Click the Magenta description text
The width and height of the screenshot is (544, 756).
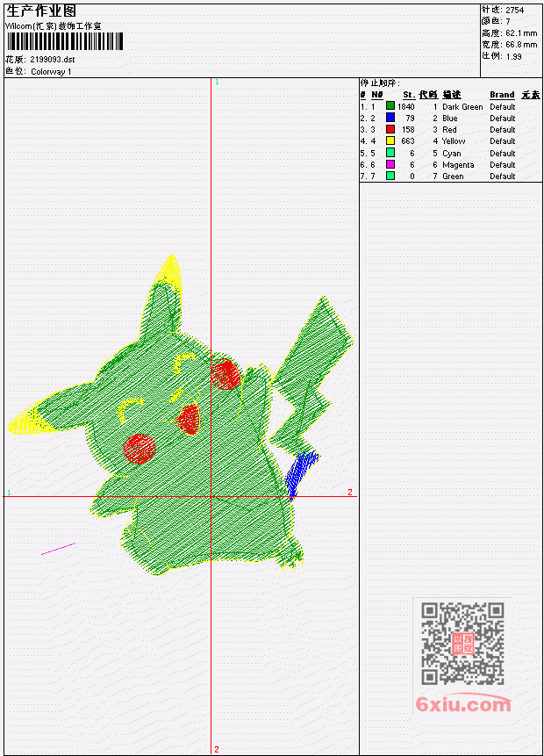[x=458, y=165]
